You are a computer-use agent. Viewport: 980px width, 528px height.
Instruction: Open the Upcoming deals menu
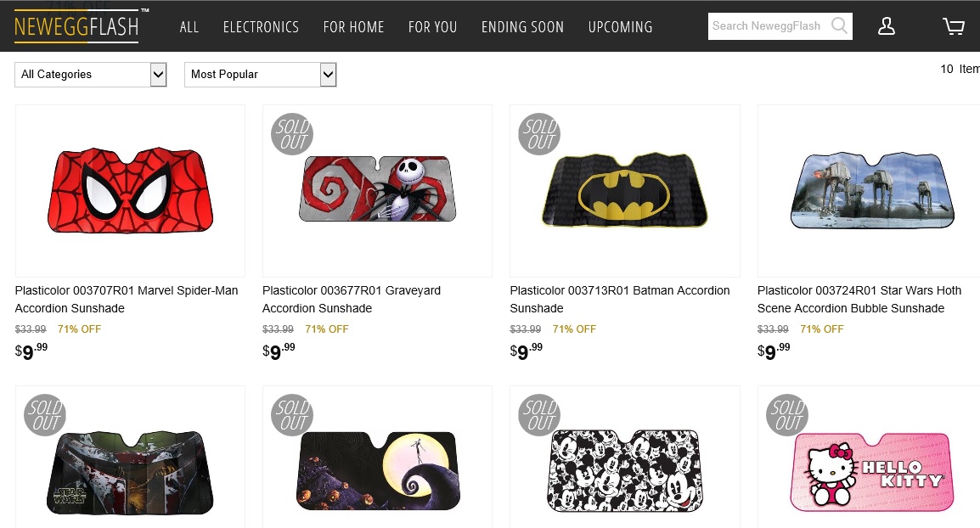tap(620, 27)
